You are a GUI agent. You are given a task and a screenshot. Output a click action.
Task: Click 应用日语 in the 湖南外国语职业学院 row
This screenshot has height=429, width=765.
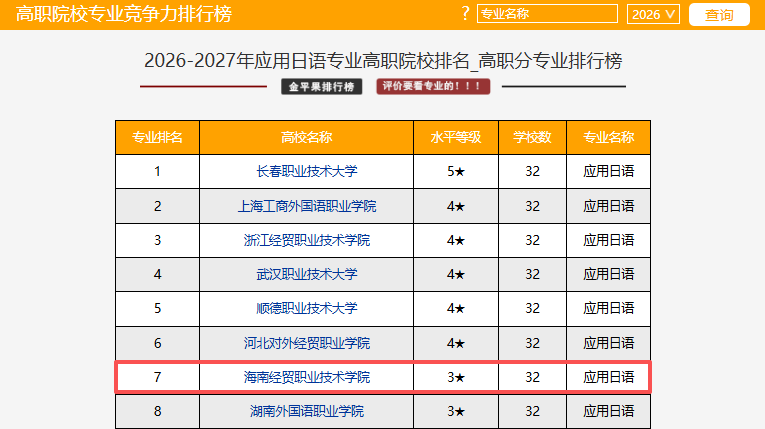pyautogui.click(x=608, y=411)
